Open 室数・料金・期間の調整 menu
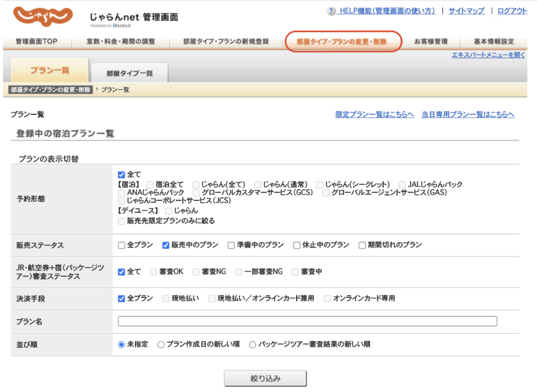This screenshot has height=392, width=537. pos(121,42)
